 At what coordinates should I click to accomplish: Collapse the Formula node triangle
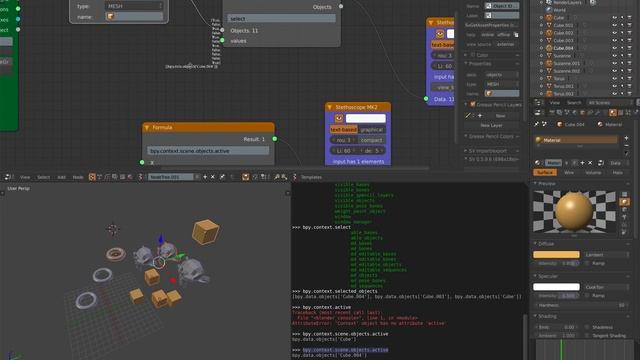point(147,128)
